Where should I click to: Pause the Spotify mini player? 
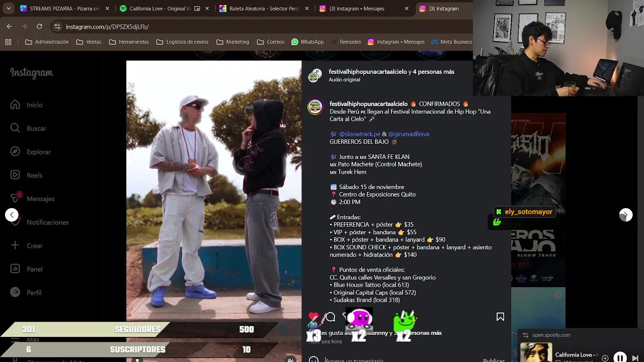pyautogui.click(x=620, y=358)
